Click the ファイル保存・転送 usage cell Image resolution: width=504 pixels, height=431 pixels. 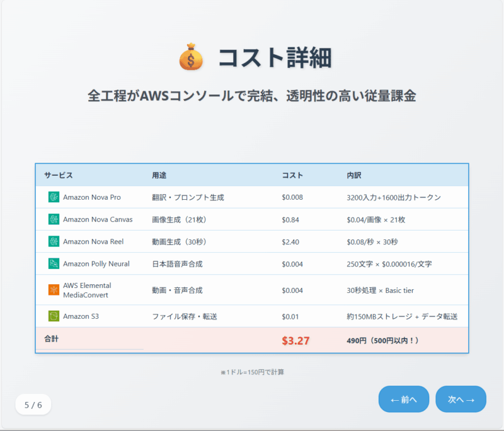click(x=185, y=316)
